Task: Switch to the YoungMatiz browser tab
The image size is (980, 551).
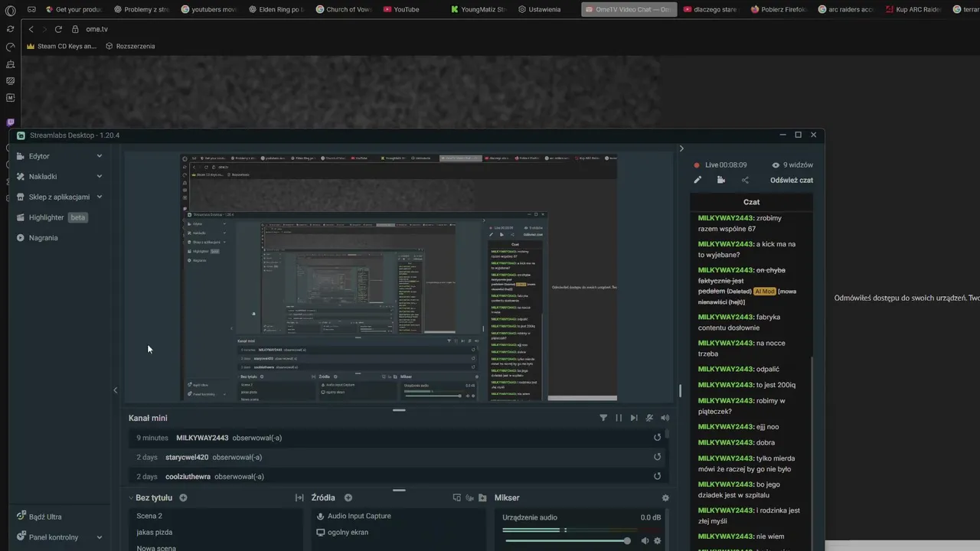Action: 479,9
